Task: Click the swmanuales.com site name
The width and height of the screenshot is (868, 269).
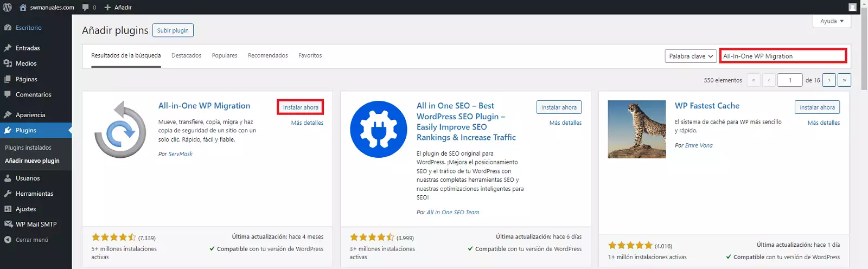Action: pos(52,8)
